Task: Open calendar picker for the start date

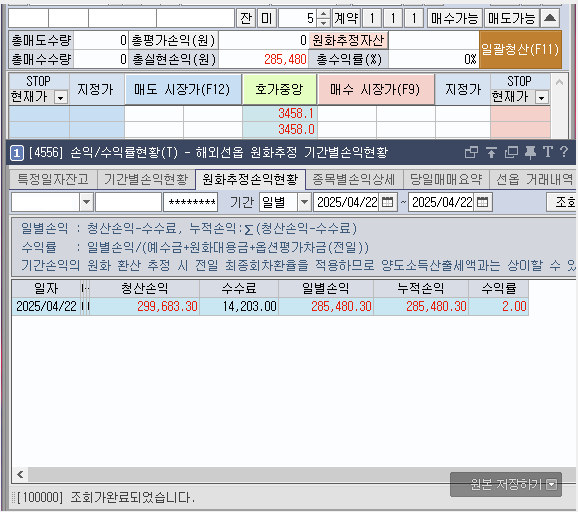Action: click(x=387, y=202)
